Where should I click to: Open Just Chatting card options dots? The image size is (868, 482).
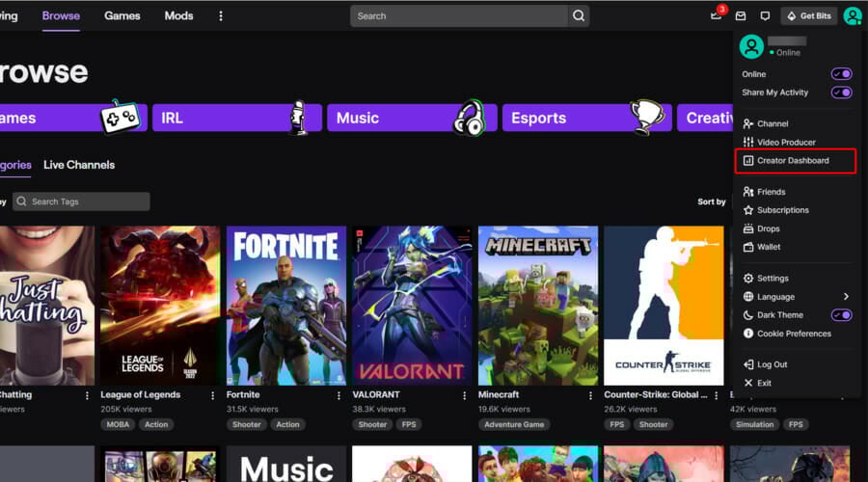(87, 395)
